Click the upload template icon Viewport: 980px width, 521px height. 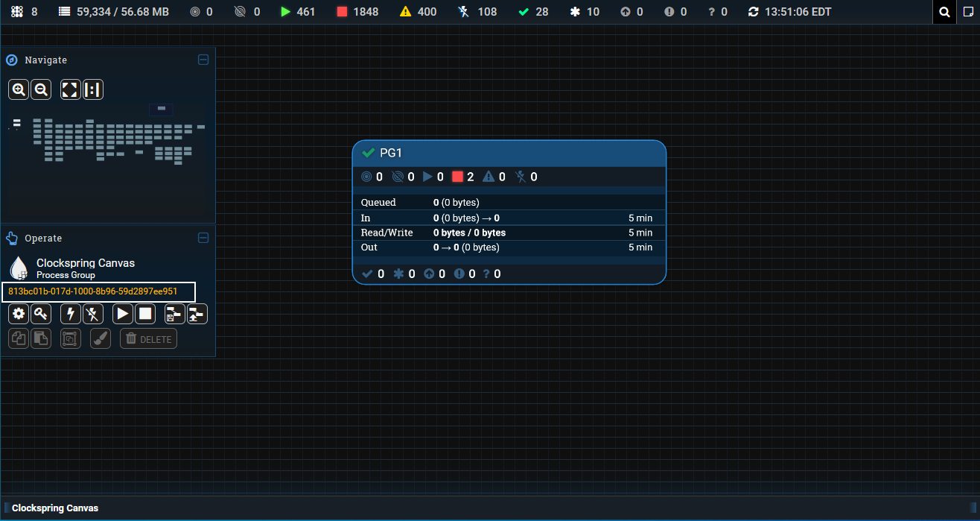pyautogui.click(x=197, y=314)
